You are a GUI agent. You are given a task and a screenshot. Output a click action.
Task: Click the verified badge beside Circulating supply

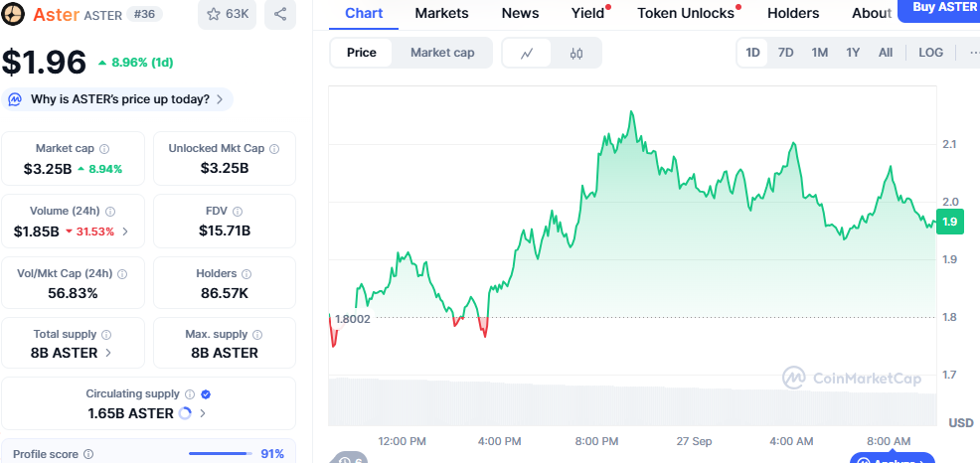pyautogui.click(x=206, y=394)
